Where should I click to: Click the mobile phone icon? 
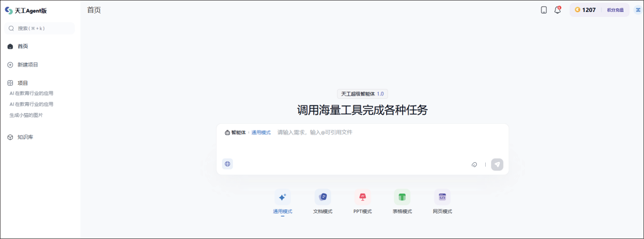(x=544, y=10)
